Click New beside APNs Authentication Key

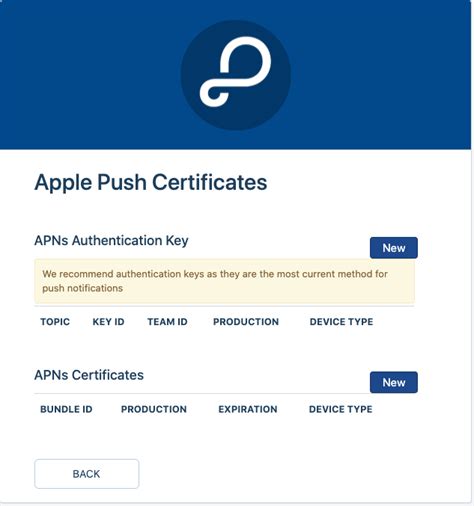[394, 248]
